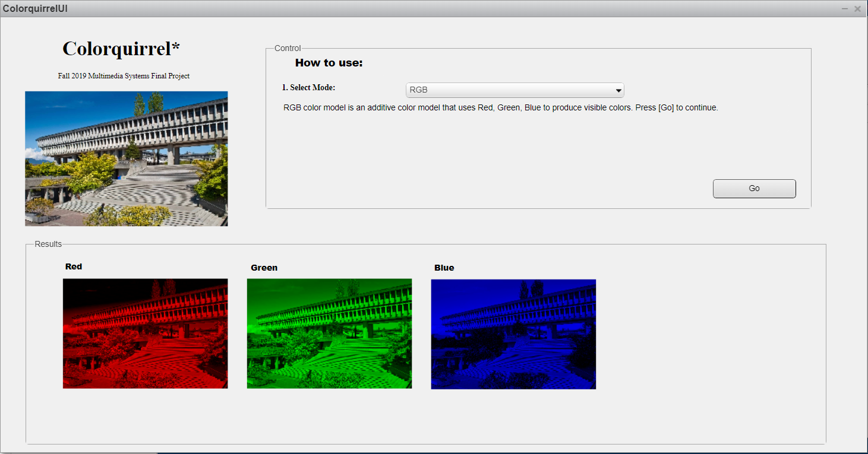Open the Select Mode dropdown showing RGB

pyautogui.click(x=515, y=90)
